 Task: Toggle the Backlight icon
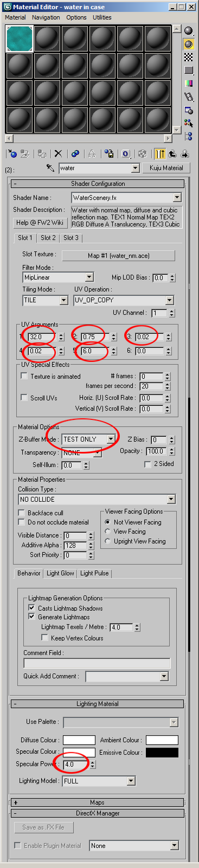coord(188,44)
